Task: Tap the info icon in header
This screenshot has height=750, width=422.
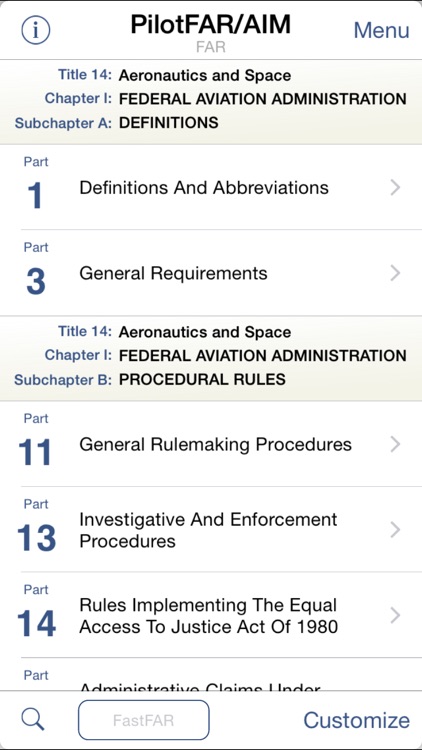Action: coord(35,30)
